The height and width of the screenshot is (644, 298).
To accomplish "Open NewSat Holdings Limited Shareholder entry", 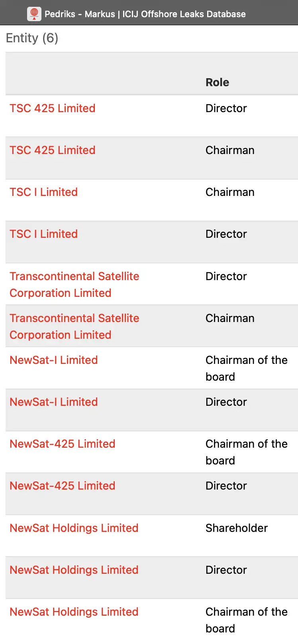I will tap(74, 528).
